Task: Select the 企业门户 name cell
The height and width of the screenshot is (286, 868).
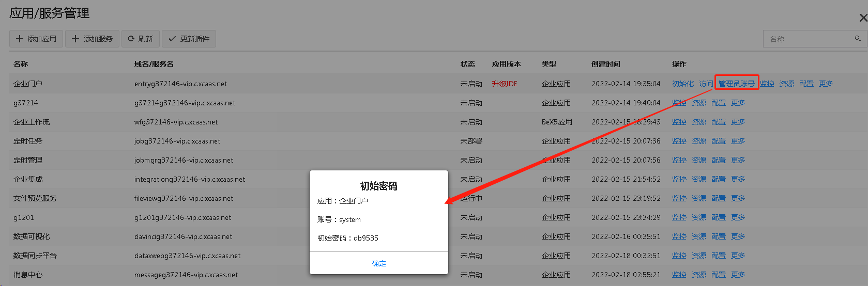Action: pos(28,84)
